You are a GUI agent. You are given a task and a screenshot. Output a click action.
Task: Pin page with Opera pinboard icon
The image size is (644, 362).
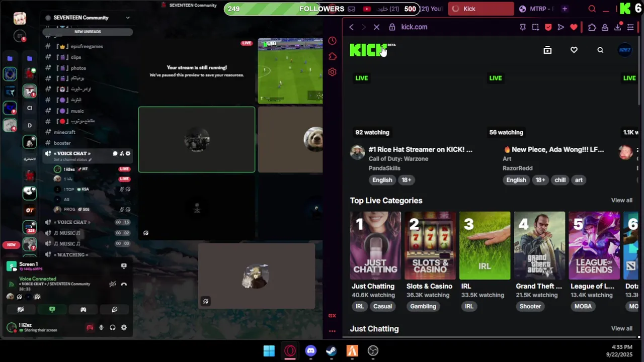[x=523, y=27]
